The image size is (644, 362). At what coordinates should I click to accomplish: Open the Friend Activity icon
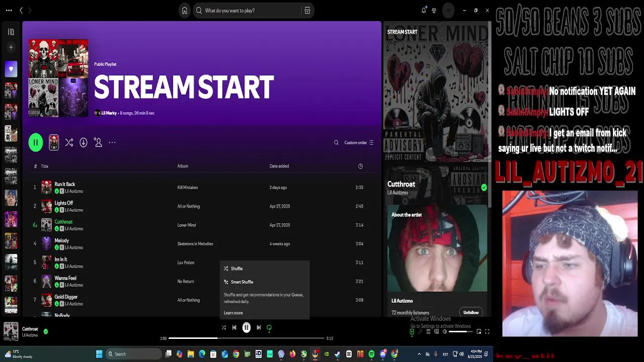(x=434, y=10)
